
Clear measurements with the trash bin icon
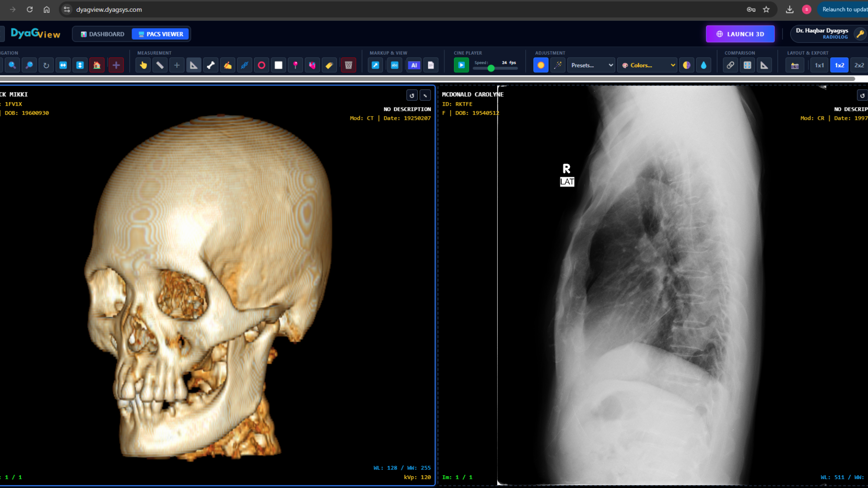click(349, 65)
